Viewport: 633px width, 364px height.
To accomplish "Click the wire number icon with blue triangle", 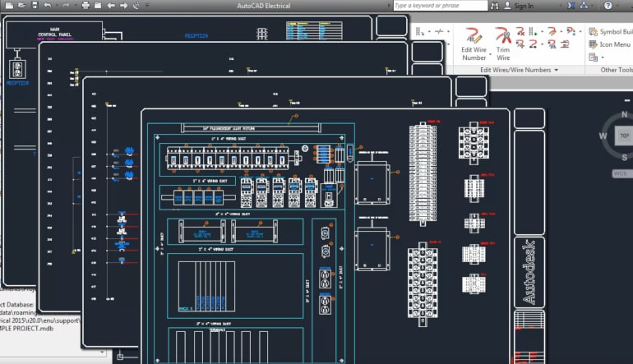I will click(552, 44).
